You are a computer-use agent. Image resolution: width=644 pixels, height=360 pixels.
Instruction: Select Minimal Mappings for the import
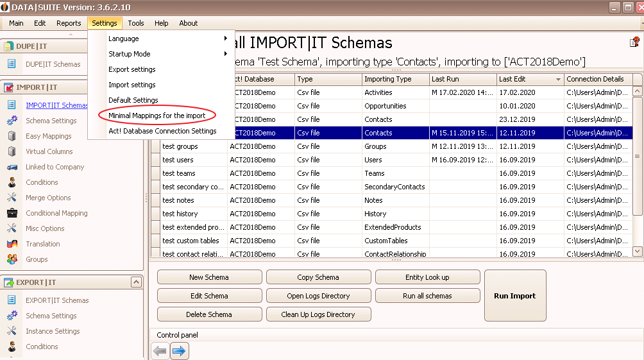157,116
